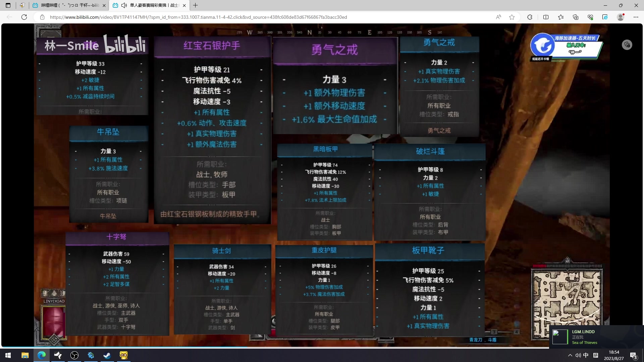Open the Edge extensions puzzle icon

530,17
